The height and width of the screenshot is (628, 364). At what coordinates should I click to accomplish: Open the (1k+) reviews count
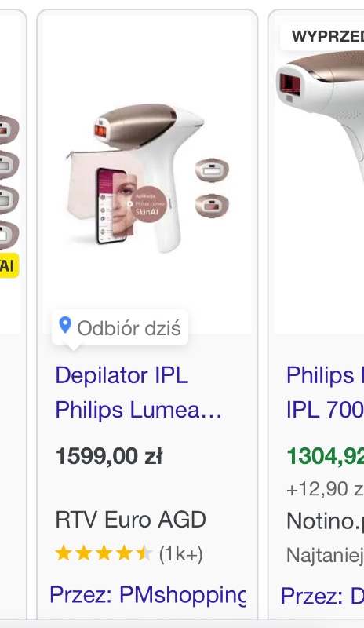[x=181, y=554]
